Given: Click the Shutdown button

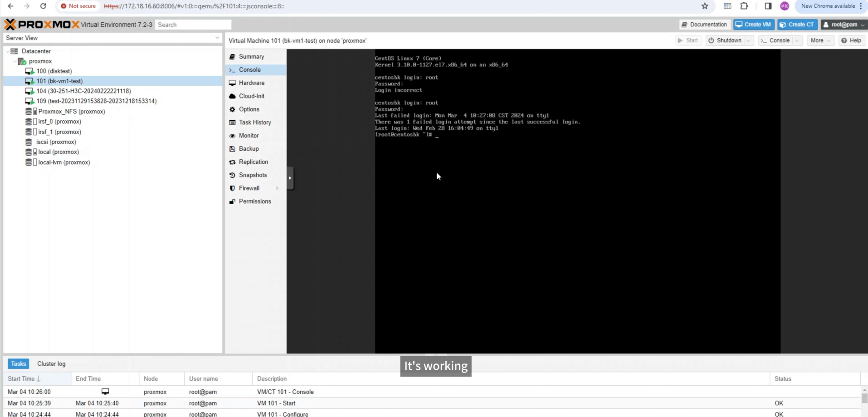Looking at the screenshot, I should tap(725, 40).
